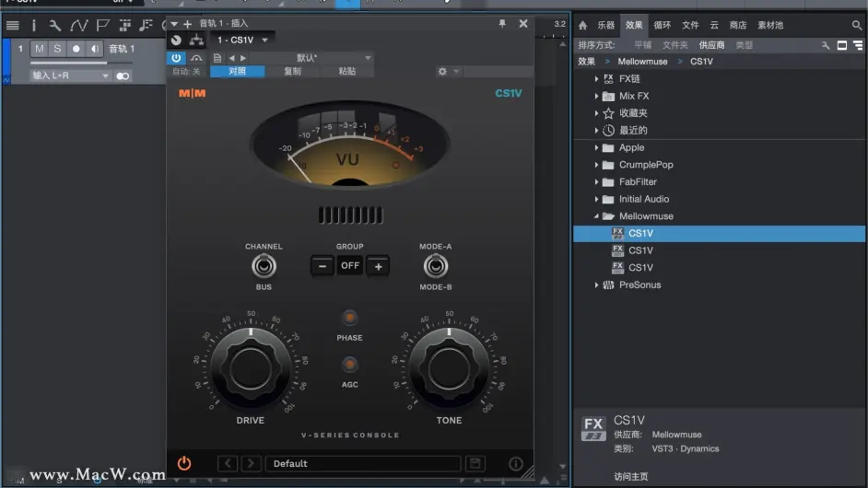Open the 输入 L+R input dropdown
This screenshot has width=868, height=488.
click(69, 76)
